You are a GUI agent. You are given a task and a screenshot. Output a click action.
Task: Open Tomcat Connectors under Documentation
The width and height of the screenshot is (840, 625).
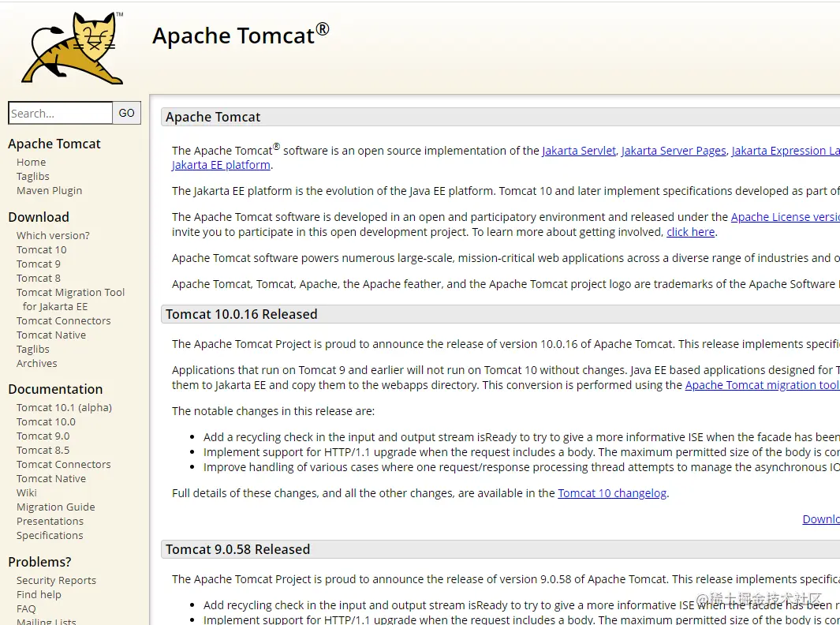[63, 464]
